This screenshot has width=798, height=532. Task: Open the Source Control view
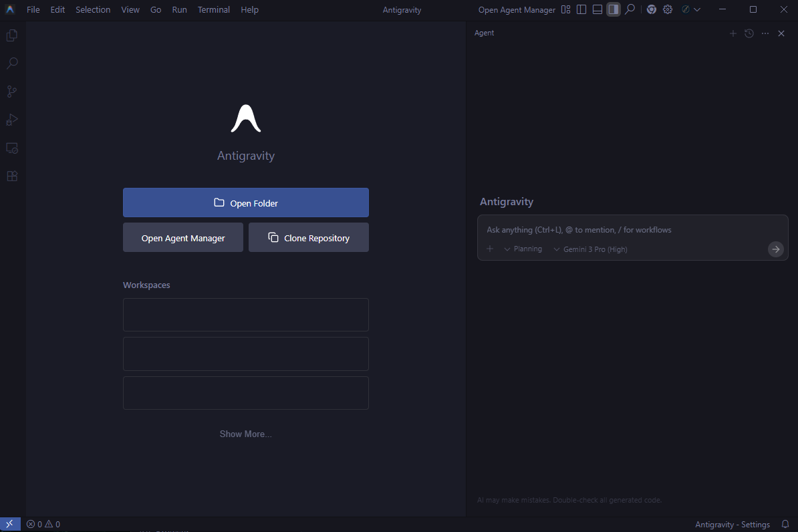[12, 92]
